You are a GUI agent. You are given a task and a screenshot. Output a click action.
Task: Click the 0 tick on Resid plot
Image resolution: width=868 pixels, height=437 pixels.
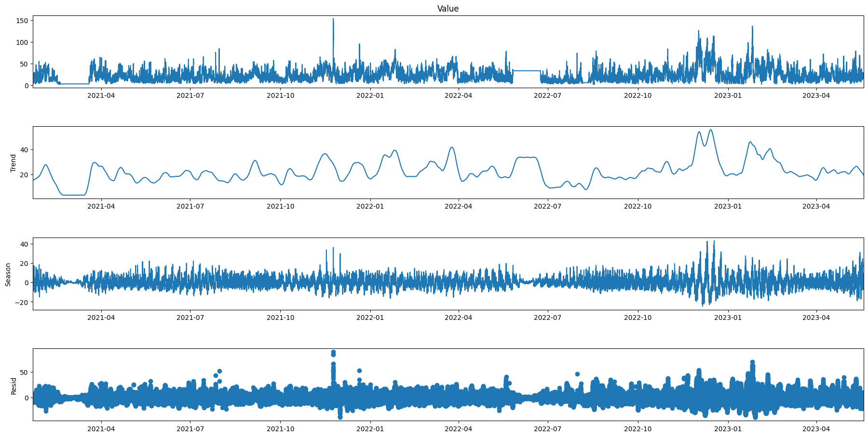click(x=27, y=397)
